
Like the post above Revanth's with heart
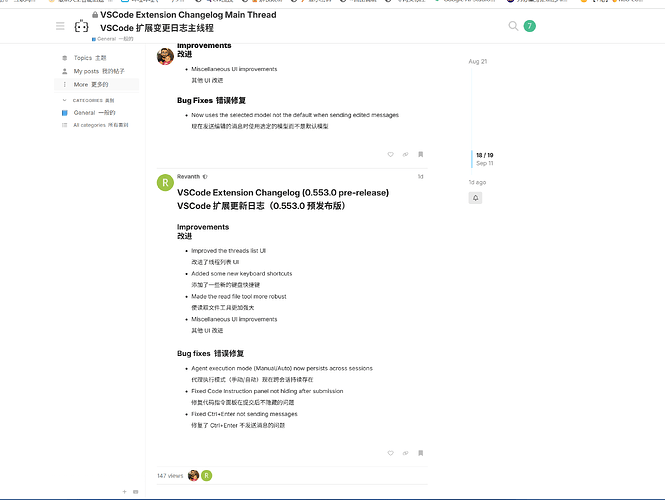point(391,154)
